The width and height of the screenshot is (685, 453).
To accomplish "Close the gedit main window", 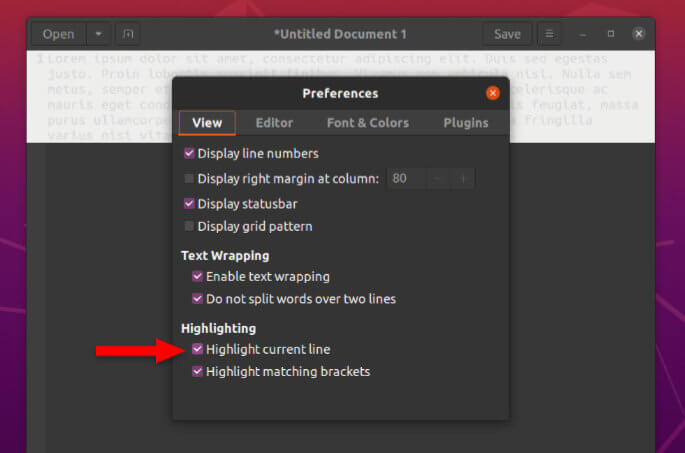I will pos(639,34).
